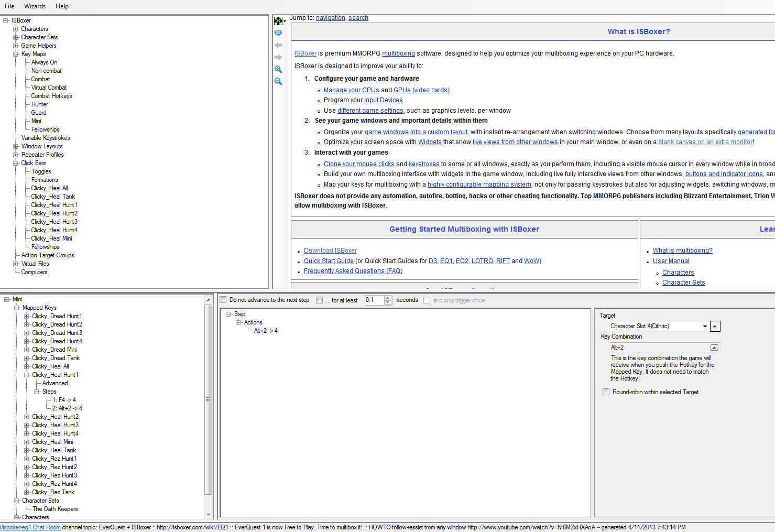Select Formations click bar
775x532 pixels.
coord(45,180)
